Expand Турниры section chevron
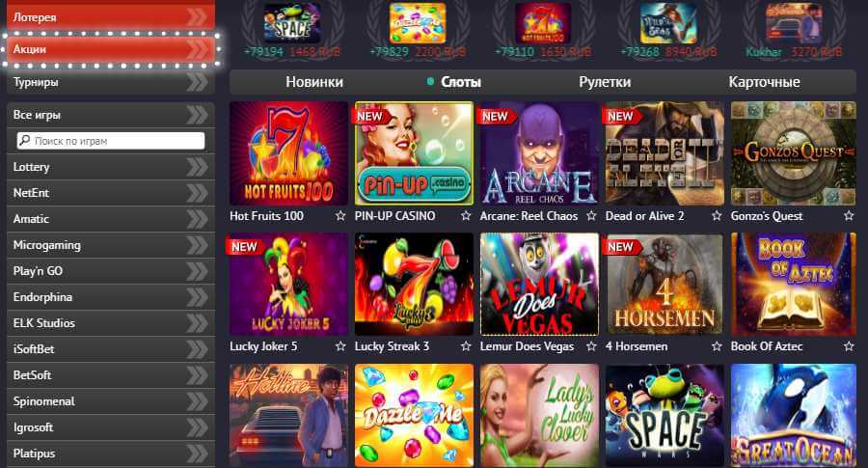868x468 pixels. pyautogui.click(x=197, y=82)
